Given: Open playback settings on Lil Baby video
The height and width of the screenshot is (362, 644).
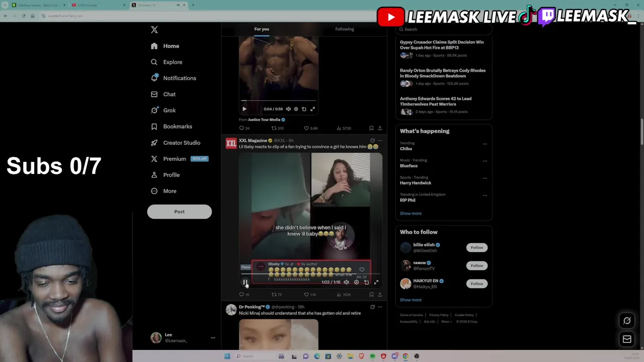Looking at the screenshot, I should pyautogui.click(x=356, y=282).
